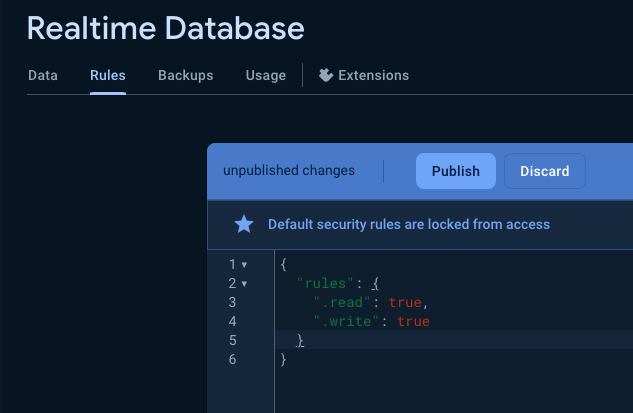This screenshot has width=633, height=413.
Task: Click line number 4 in the gutter
Action: (x=233, y=321)
